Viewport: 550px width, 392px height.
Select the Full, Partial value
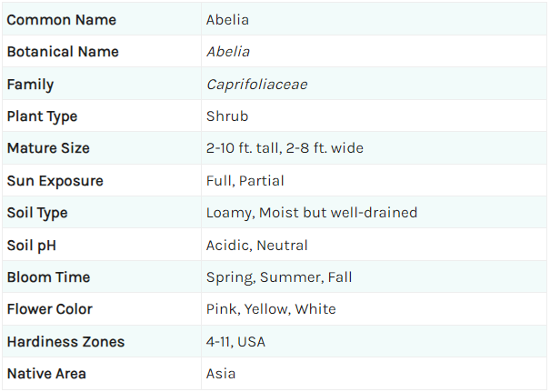click(x=245, y=181)
